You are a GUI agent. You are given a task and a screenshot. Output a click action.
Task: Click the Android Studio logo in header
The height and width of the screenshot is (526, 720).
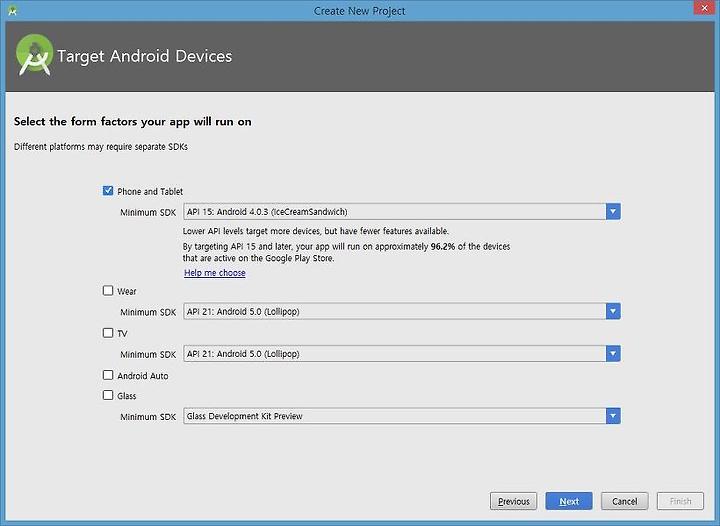pos(34,55)
